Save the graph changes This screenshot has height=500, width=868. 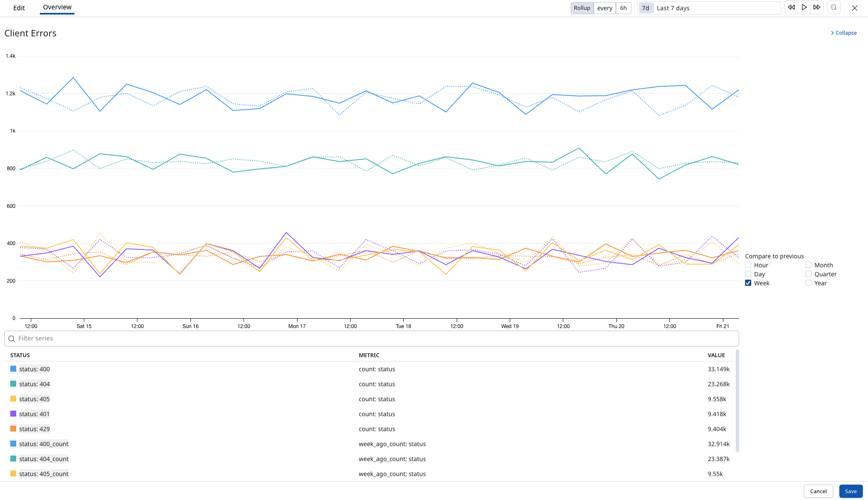851,491
